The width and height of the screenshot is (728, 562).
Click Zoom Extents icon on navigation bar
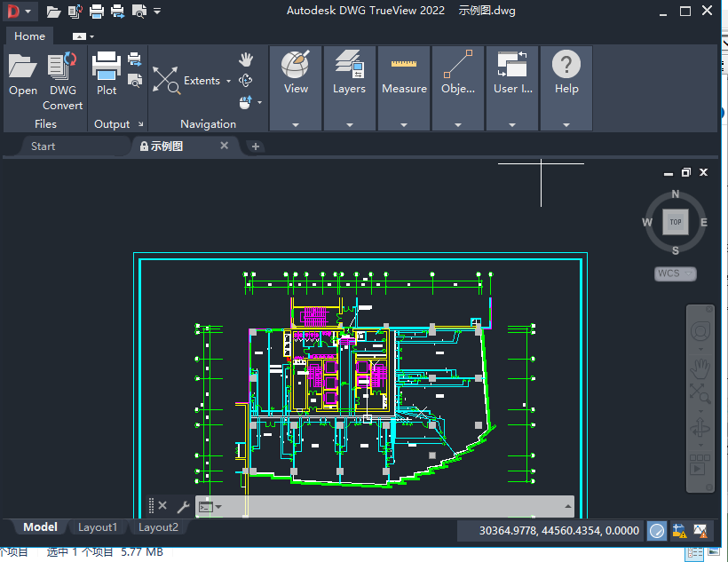point(700,393)
